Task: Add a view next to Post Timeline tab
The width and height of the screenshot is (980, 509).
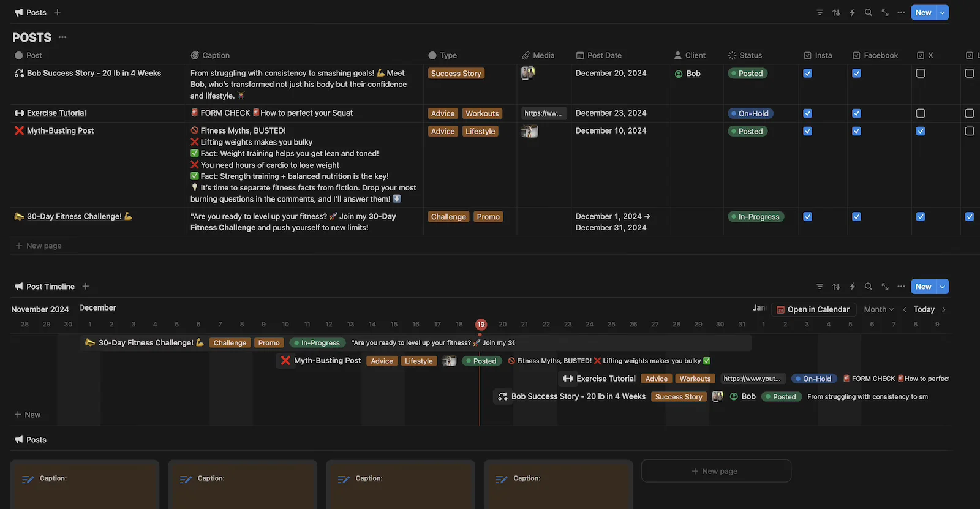Action: pos(86,286)
